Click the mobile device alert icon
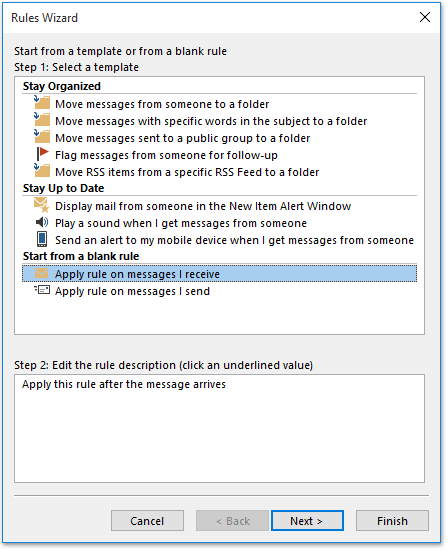Screen dimensions: 447x551 point(42,240)
